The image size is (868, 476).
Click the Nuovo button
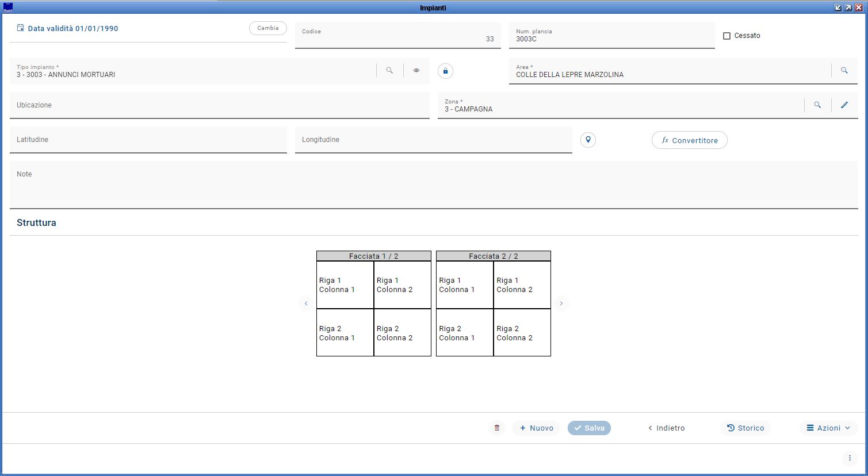click(x=536, y=428)
